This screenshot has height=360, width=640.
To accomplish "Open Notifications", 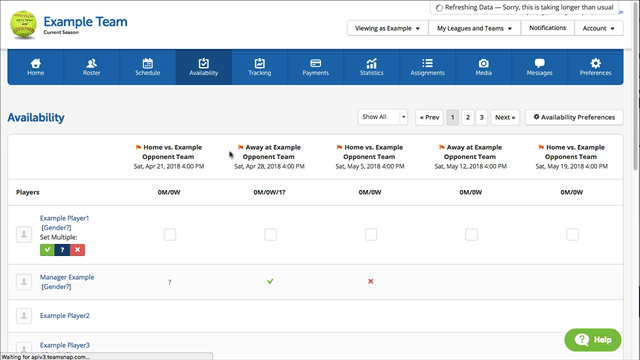I will 547,28.
